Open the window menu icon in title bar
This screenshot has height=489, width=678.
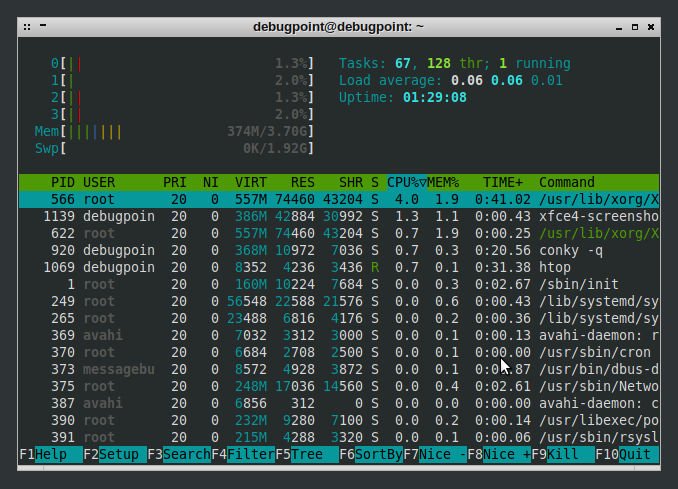(x=28, y=27)
